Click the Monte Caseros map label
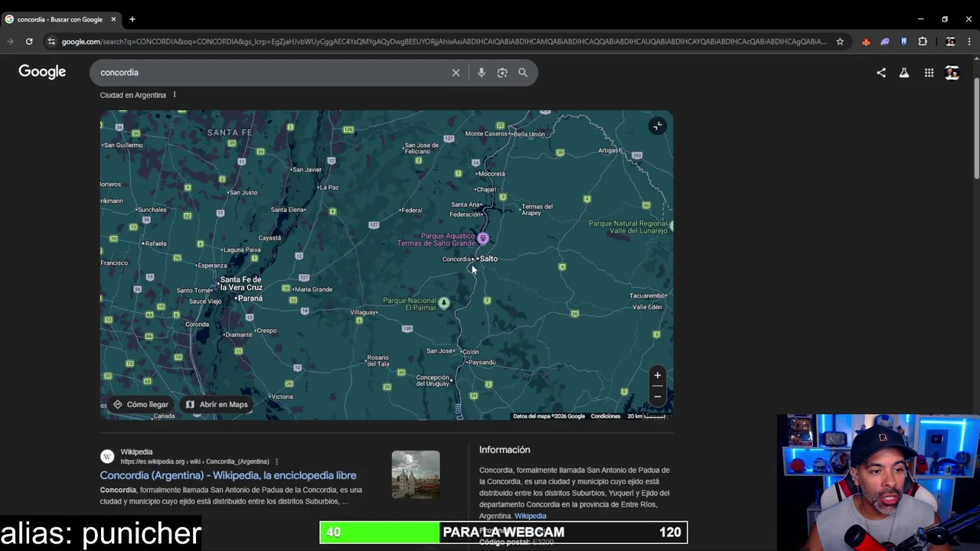 [x=486, y=134]
